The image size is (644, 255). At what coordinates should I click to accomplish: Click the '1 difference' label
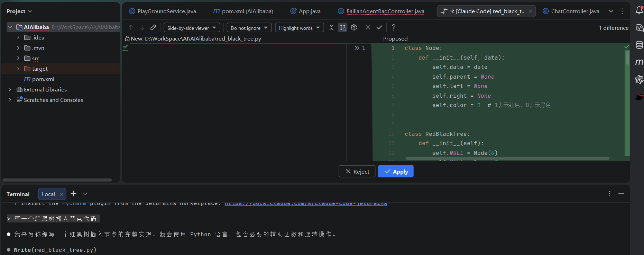click(614, 28)
